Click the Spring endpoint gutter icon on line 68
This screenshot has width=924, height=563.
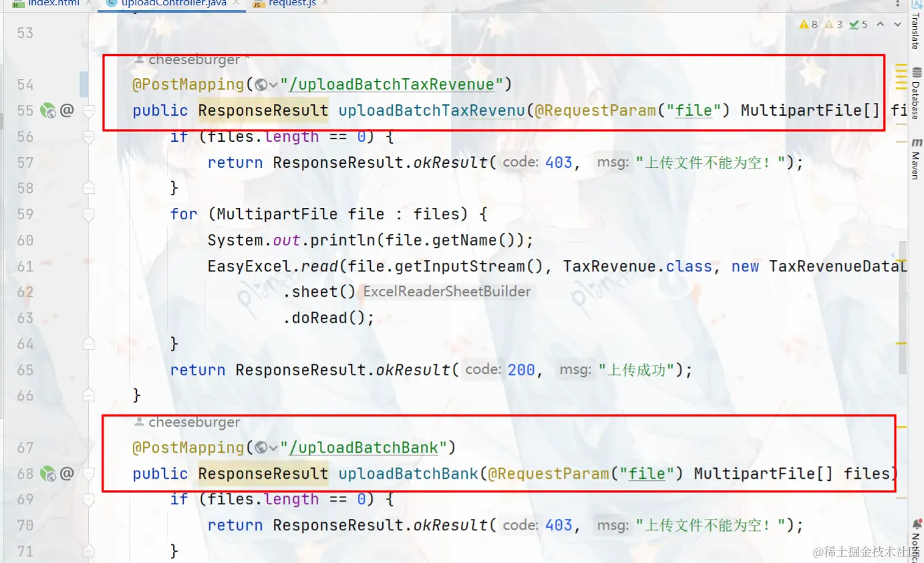(47, 474)
